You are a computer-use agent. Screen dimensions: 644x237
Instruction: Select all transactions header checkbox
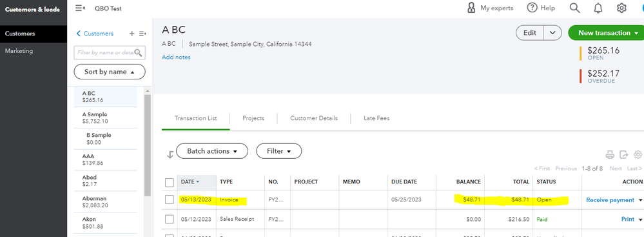point(169,182)
